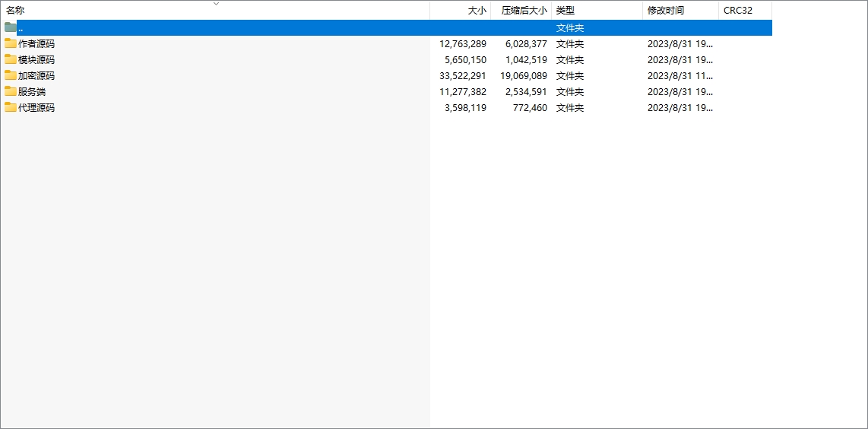
Task: Click the sort arrow above the name column
Action: [217, 3]
